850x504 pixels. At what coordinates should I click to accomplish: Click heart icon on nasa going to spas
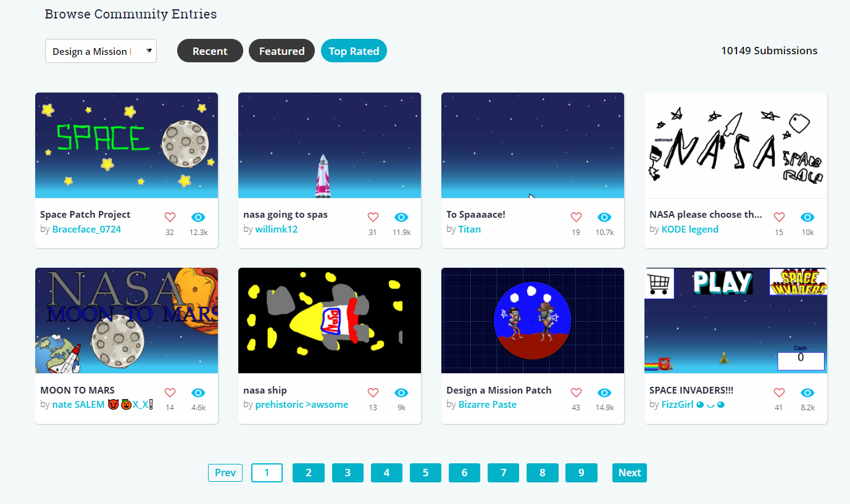click(373, 217)
